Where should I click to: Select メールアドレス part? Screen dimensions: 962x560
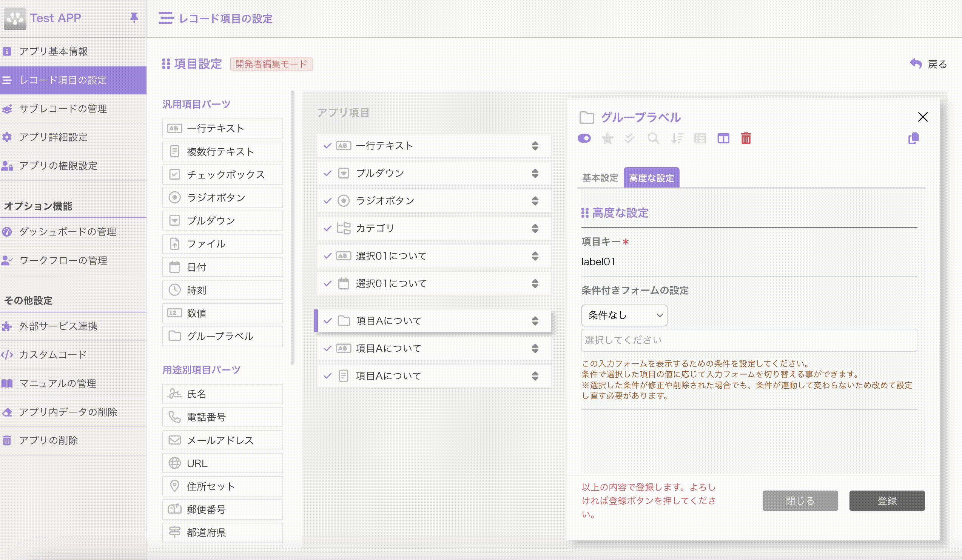(x=222, y=440)
